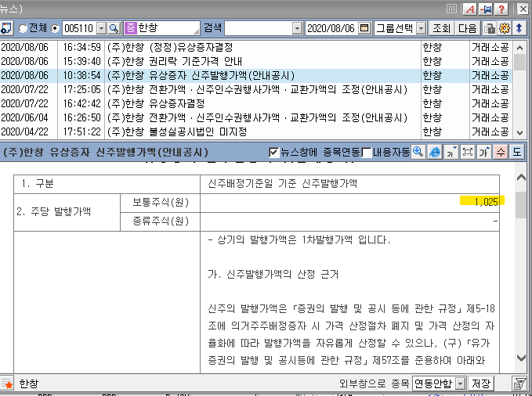Image resolution: width=532 pixels, height=396 pixels.
Task: Click the article content scrollbar thumb
Action: point(520,204)
